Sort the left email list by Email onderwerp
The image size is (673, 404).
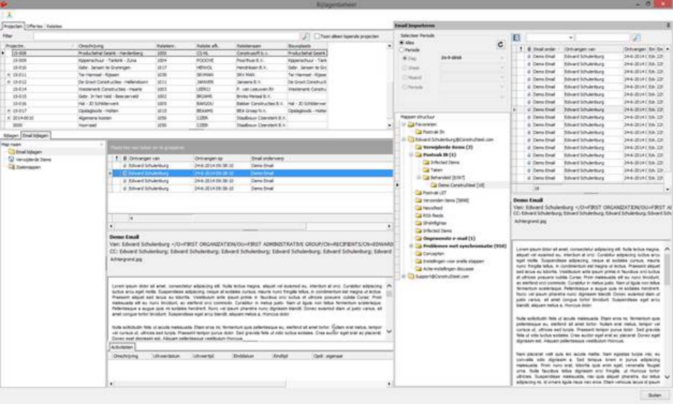coord(321,158)
